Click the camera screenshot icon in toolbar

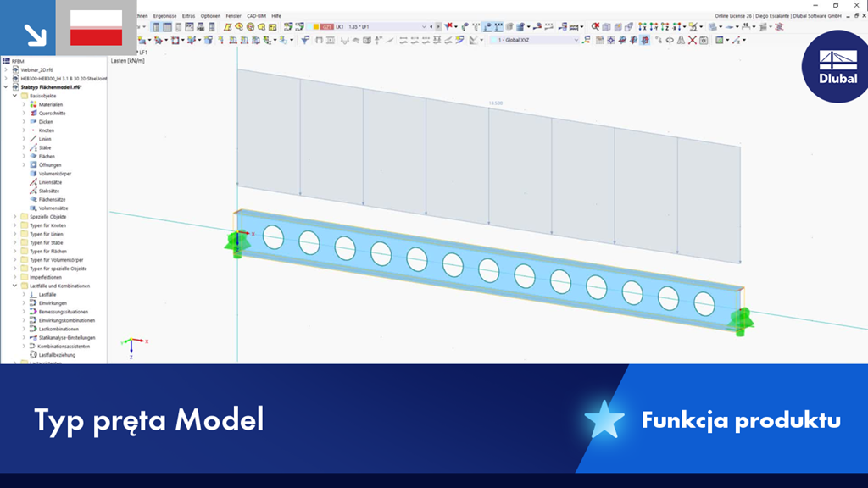point(704,40)
